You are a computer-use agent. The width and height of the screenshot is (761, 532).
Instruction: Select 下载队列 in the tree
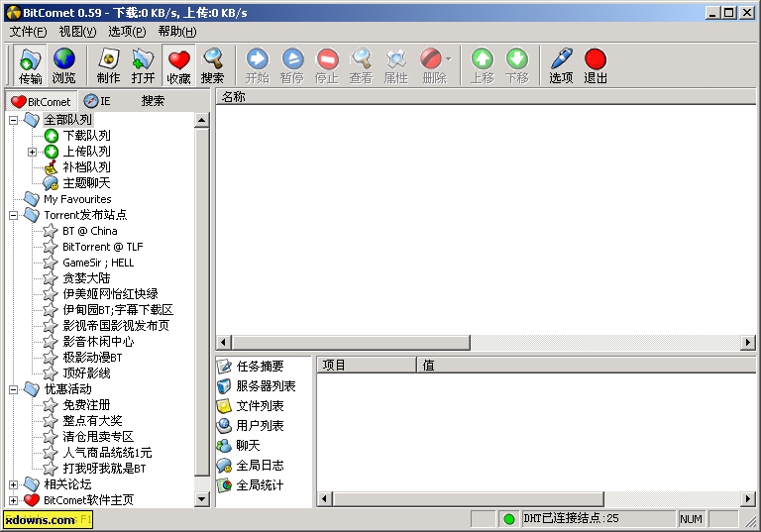[86, 136]
